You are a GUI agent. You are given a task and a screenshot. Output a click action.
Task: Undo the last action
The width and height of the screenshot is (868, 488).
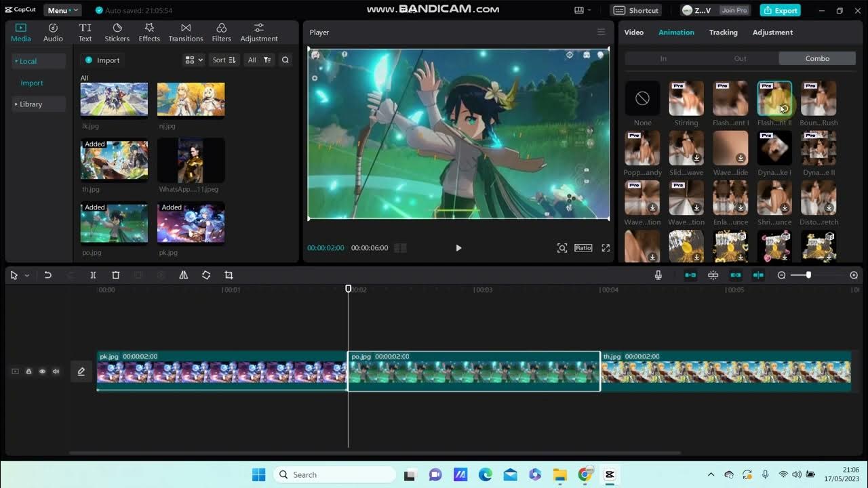pos(47,275)
